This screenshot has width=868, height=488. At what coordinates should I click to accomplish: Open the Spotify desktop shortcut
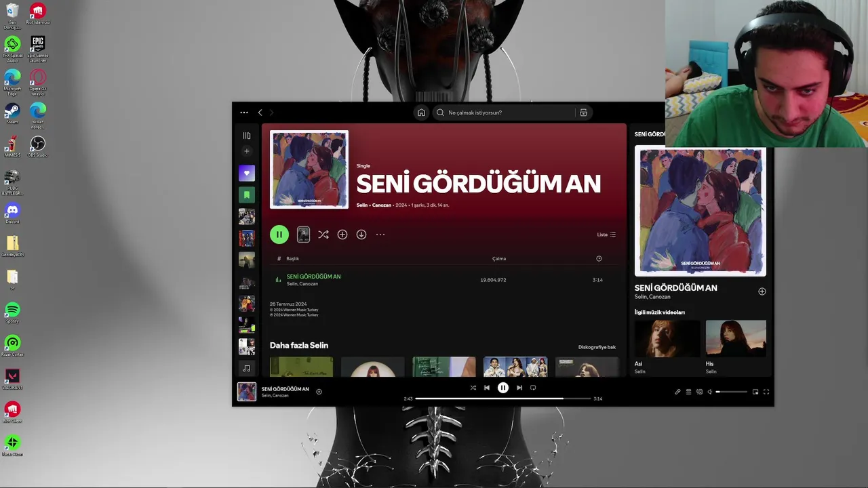click(12, 313)
